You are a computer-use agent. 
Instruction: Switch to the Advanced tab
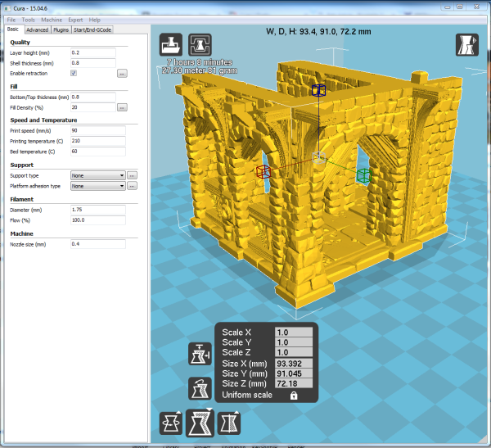[38, 29]
